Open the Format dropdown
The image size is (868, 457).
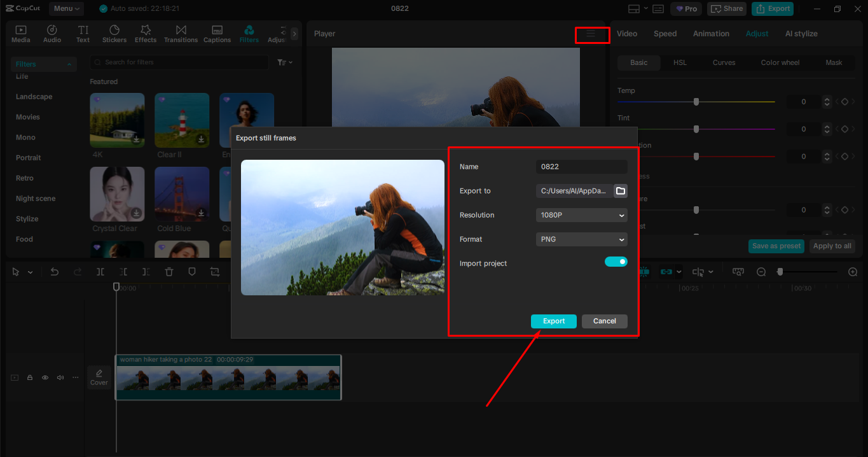581,239
